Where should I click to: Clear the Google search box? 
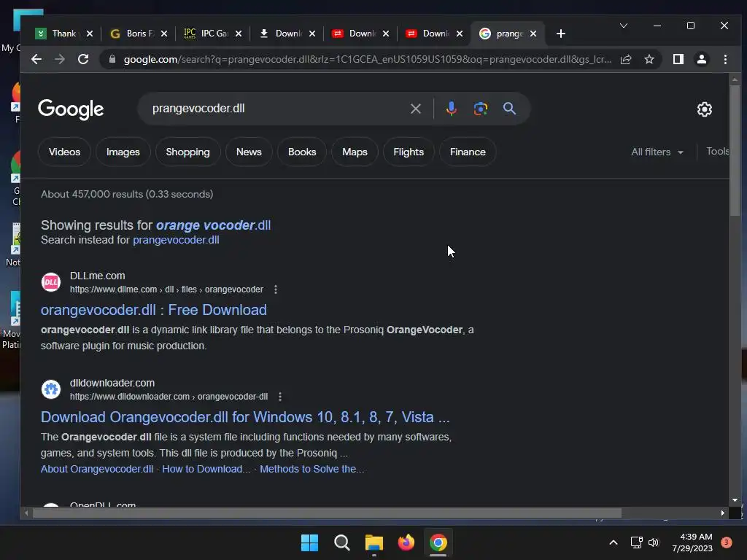pyautogui.click(x=415, y=109)
